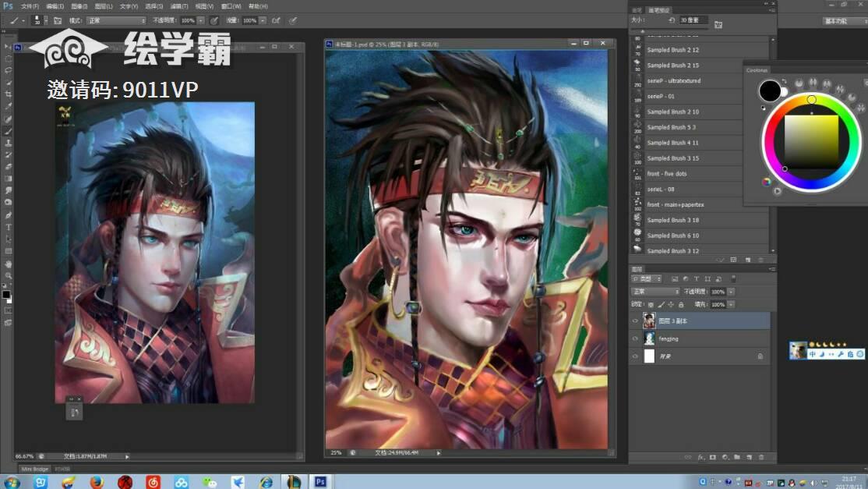The height and width of the screenshot is (489, 868).
Task: Click the brush size field in presets panel
Action: 693,20
